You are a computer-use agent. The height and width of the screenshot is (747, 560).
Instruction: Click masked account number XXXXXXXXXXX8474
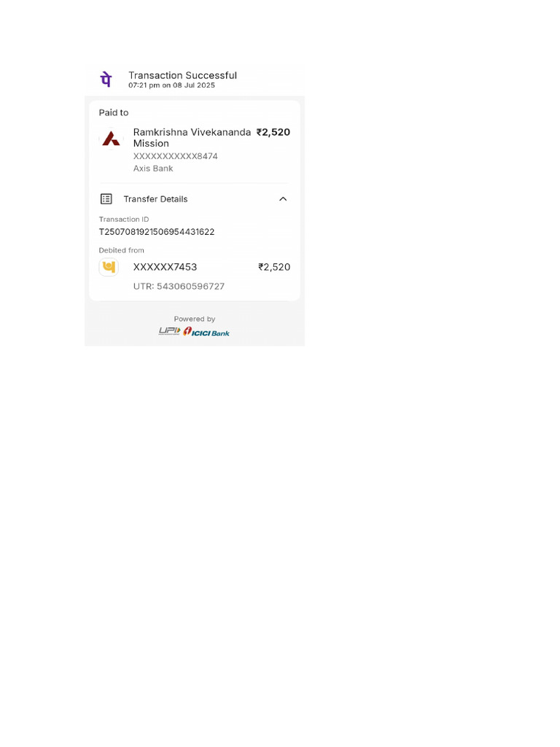(175, 156)
